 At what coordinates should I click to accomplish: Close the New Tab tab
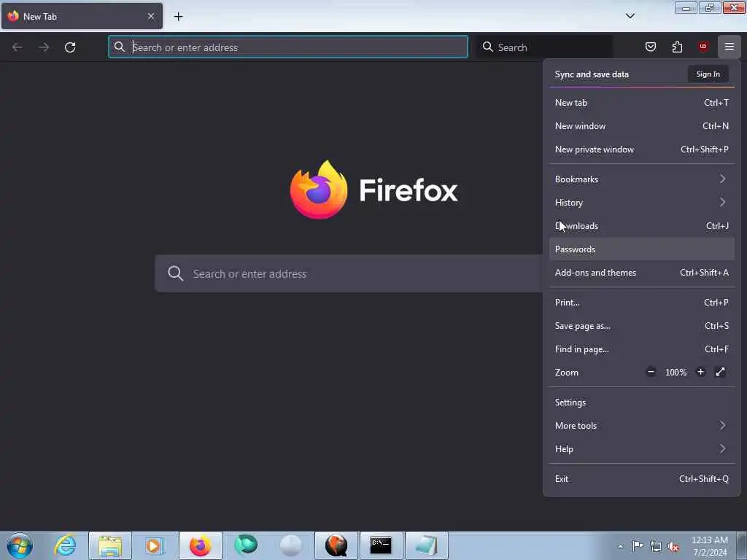151,16
